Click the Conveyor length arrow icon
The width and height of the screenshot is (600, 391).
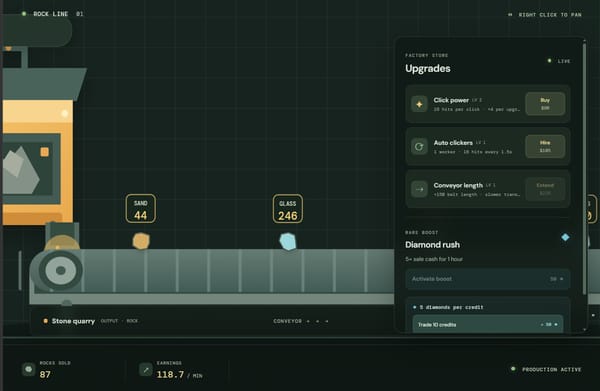click(x=419, y=189)
